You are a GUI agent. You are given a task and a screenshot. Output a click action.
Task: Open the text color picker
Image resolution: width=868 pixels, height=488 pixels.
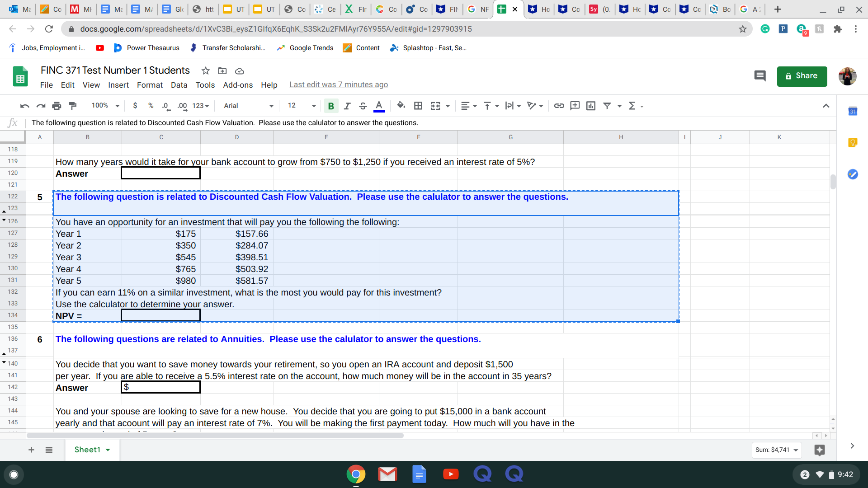tap(379, 106)
